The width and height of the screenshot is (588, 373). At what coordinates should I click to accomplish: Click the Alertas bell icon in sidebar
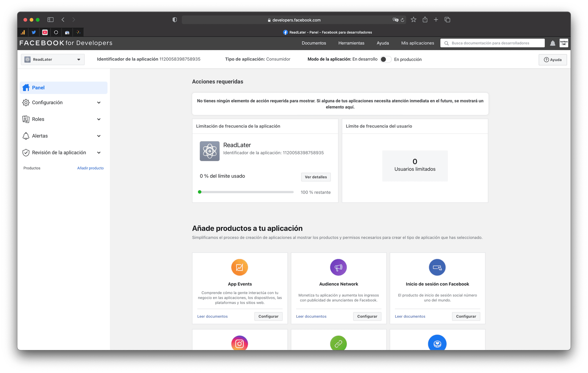coord(26,136)
